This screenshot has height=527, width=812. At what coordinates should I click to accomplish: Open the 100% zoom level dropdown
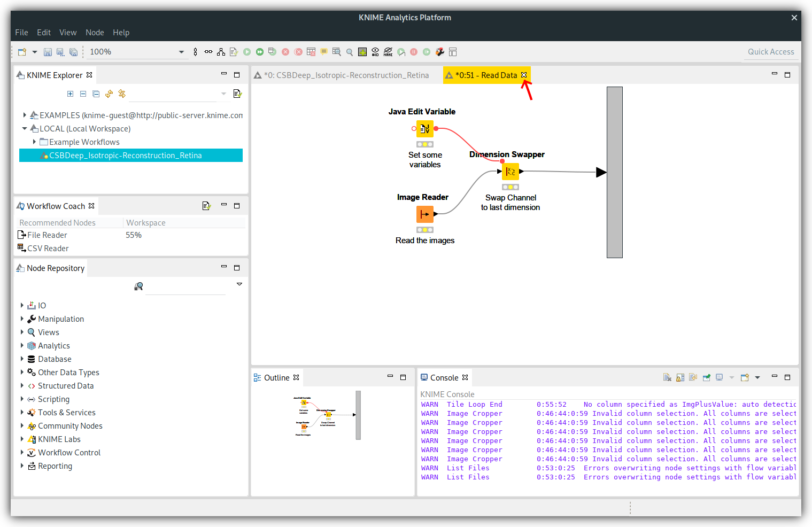181,52
